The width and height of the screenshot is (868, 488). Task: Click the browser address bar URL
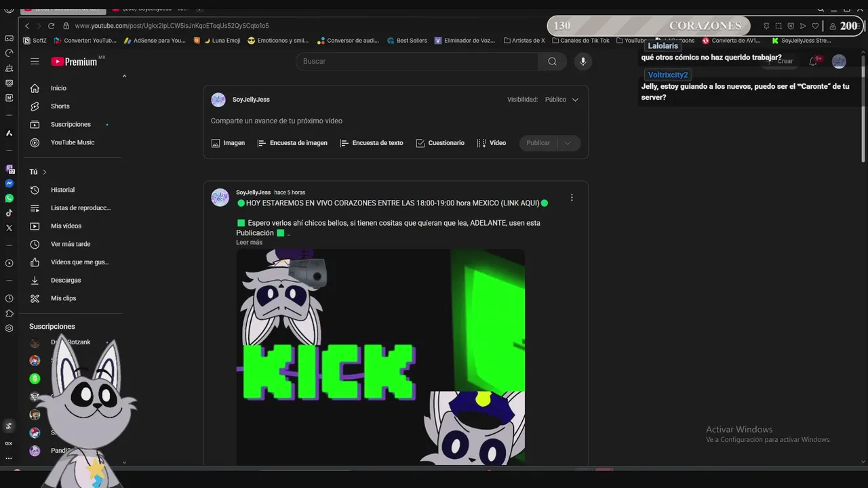point(172,26)
